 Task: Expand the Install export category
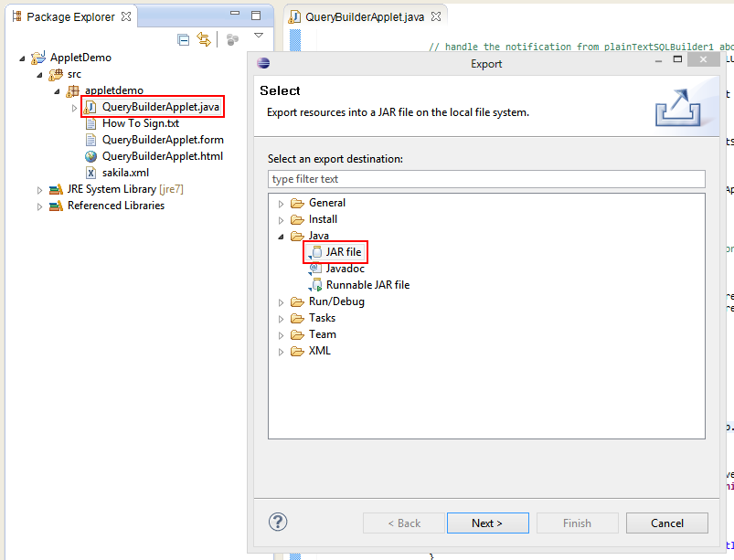(x=281, y=220)
